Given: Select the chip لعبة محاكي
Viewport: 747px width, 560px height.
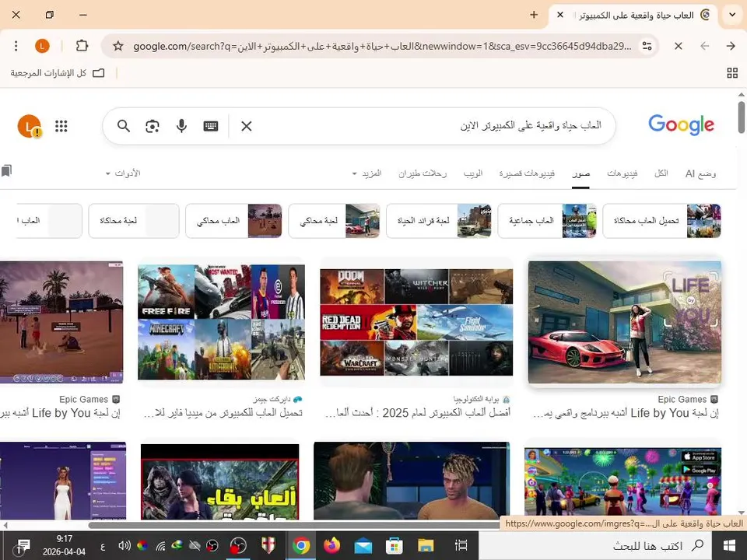Looking at the screenshot, I should pos(334,220).
